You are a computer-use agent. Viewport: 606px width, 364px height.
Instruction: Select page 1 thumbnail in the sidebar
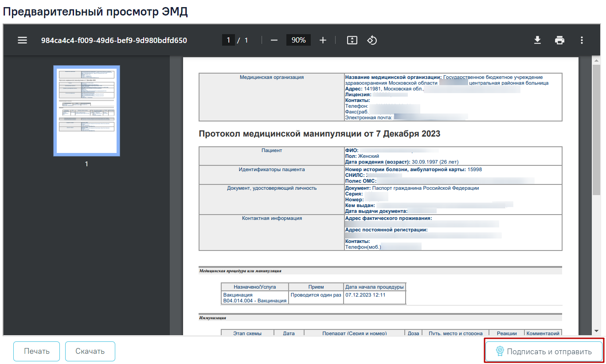point(86,111)
